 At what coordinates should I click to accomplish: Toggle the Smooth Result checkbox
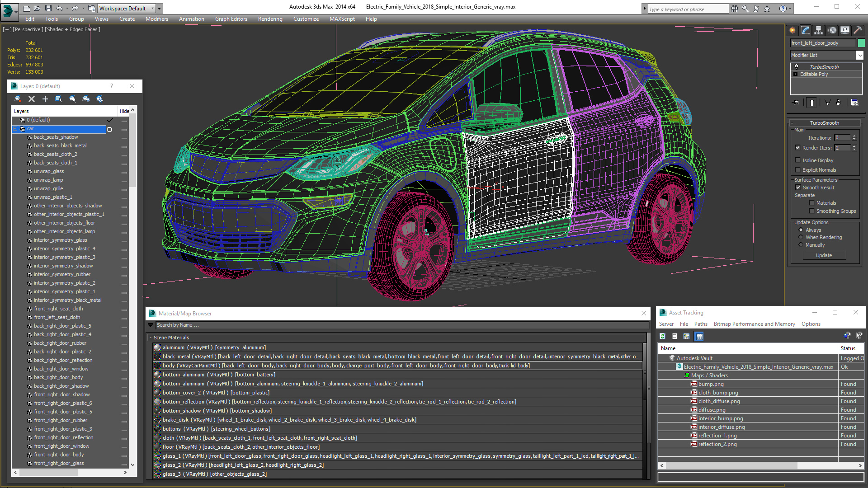(798, 188)
